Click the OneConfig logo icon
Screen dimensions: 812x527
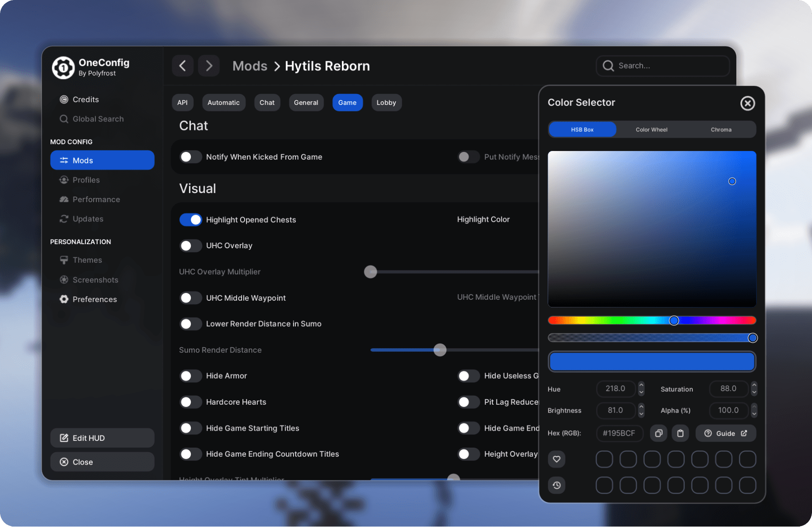[63, 68]
